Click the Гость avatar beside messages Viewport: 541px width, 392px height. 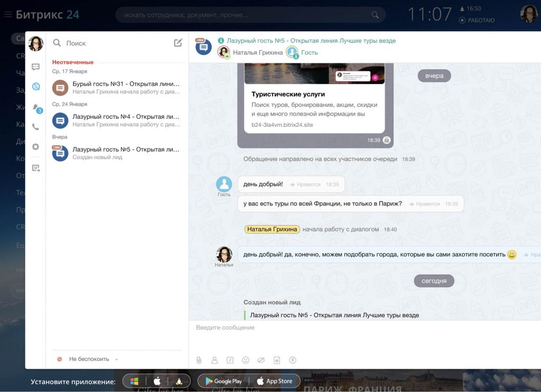[x=224, y=184]
